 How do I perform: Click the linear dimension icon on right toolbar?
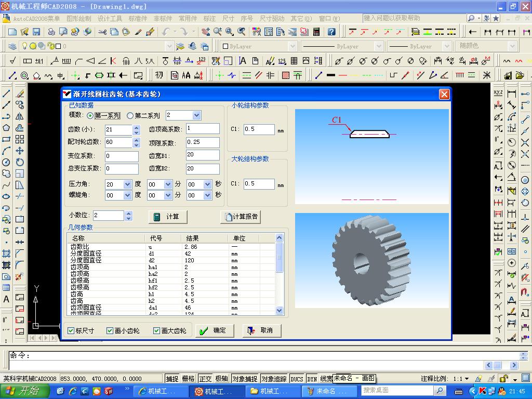(x=512, y=93)
